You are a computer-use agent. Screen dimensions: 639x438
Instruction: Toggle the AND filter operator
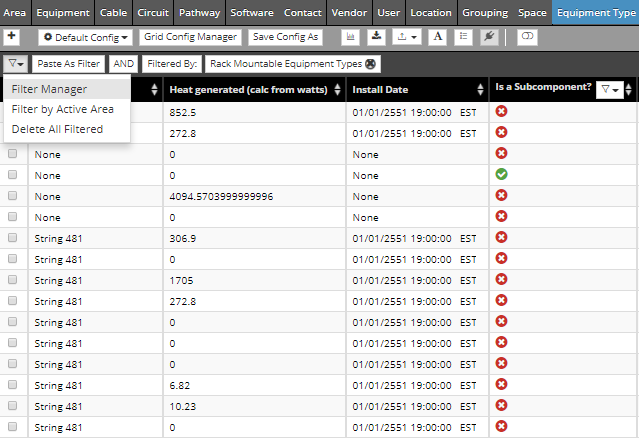[123, 64]
